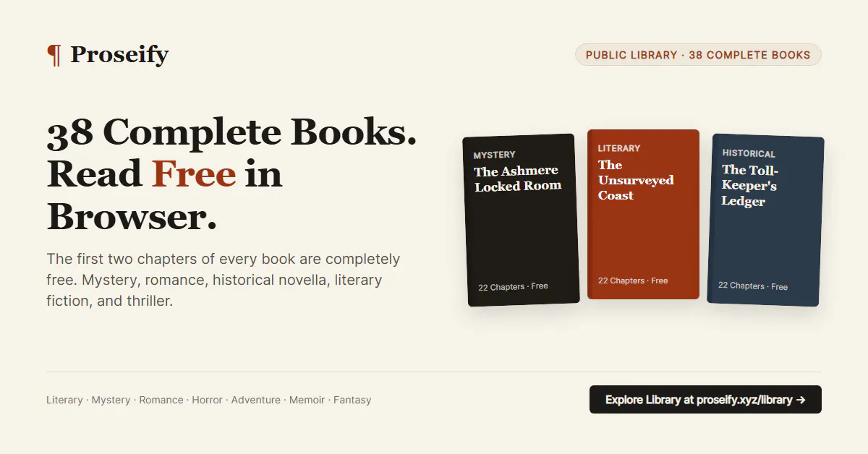Image resolution: width=868 pixels, height=454 pixels.
Task: Click the MYSTERY genre label on the black book
Action: pos(495,155)
